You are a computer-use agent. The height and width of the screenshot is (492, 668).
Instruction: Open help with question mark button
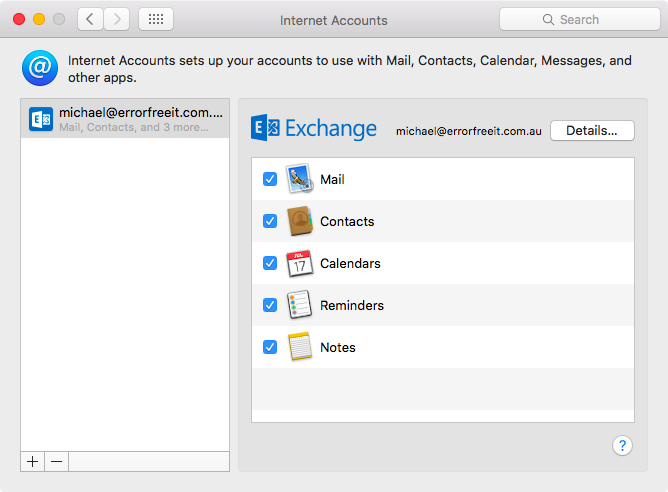pyautogui.click(x=622, y=446)
